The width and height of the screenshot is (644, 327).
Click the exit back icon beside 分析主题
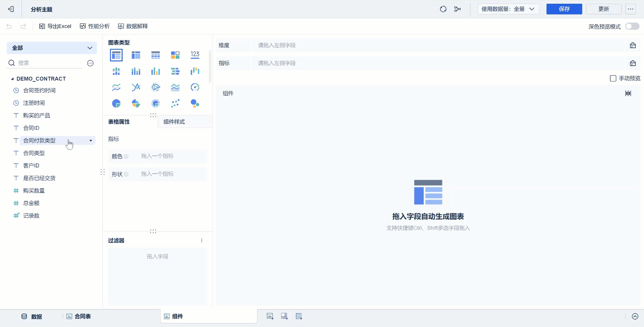(11, 9)
